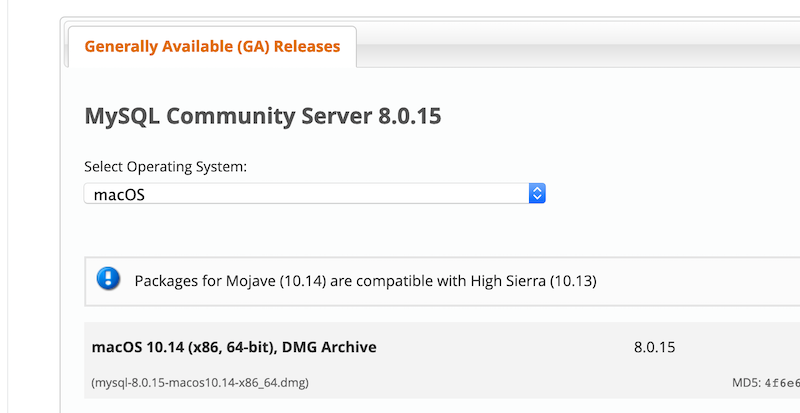Select the macOS 10.14 DMG Archive title

(x=234, y=347)
